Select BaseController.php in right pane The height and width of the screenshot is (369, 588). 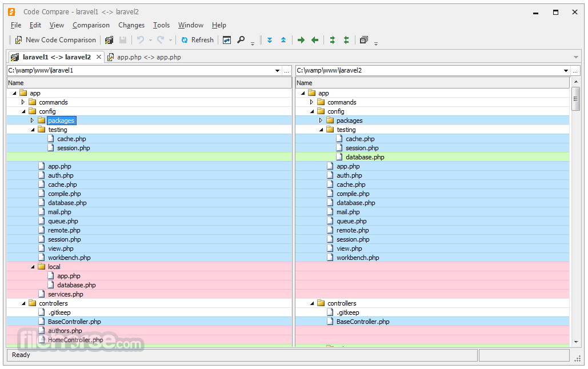[363, 322]
